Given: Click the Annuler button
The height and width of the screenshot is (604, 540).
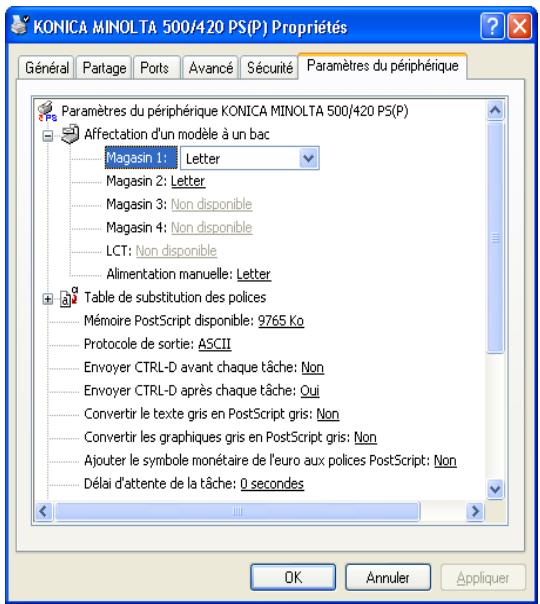Looking at the screenshot, I should (x=388, y=577).
